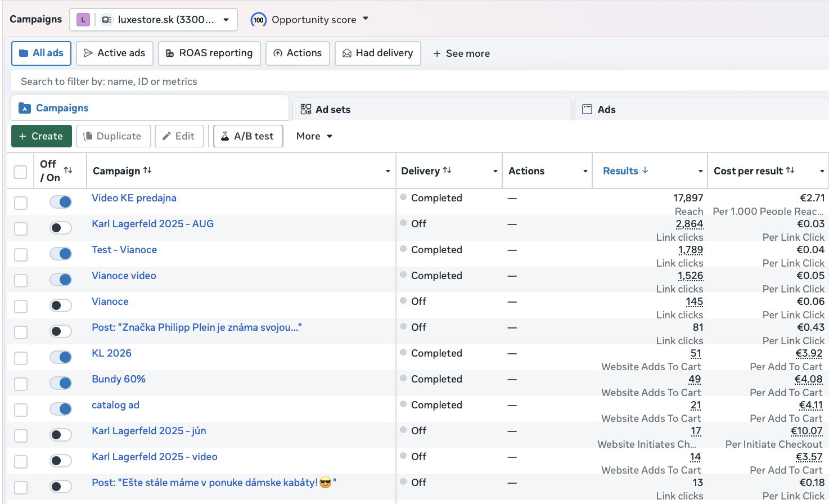The image size is (829, 504).
Task: Open Campaign column options arrow
Action: [x=388, y=171]
